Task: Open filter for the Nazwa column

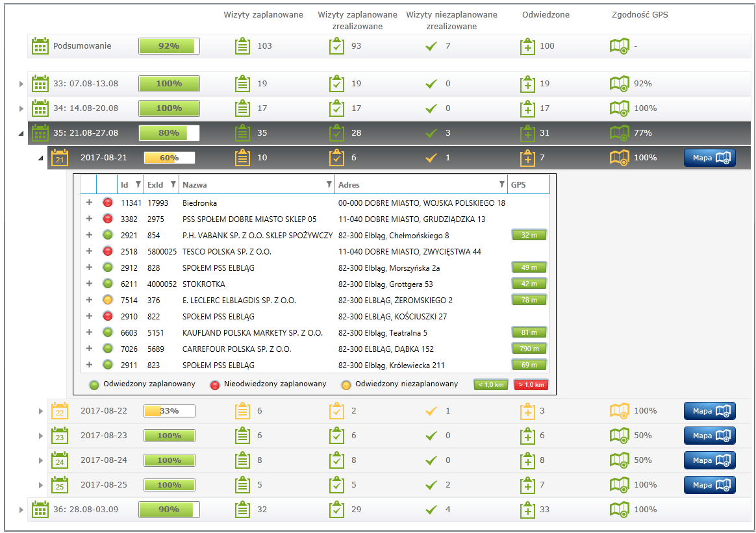Action: 329,185
